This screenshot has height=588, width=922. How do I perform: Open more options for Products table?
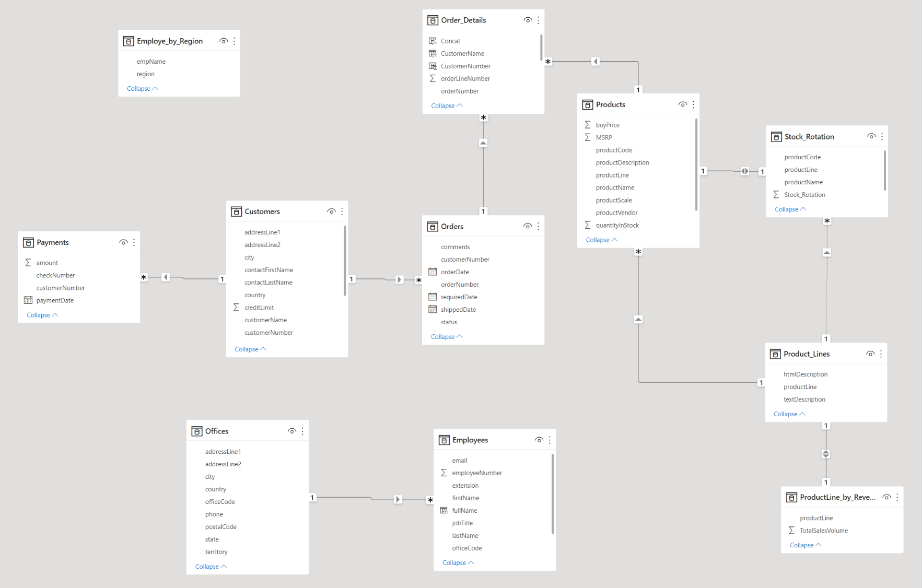click(x=693, y=104)
